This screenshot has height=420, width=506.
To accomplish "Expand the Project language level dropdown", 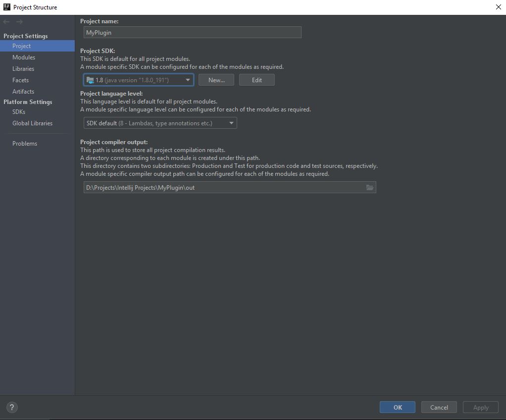I will point(160,123).
